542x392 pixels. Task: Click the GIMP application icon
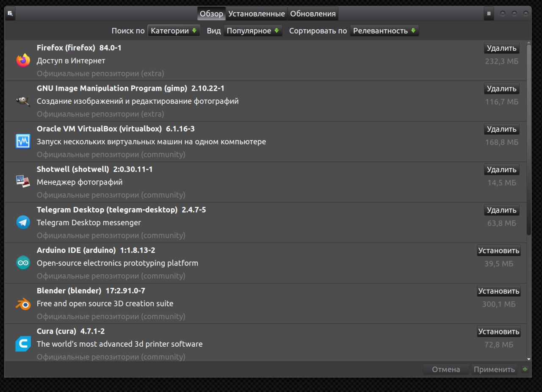click(x=23, y=101)
